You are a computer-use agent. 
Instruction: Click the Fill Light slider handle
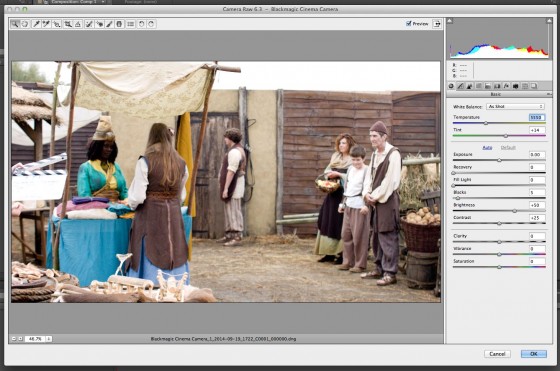coord(454,186)
